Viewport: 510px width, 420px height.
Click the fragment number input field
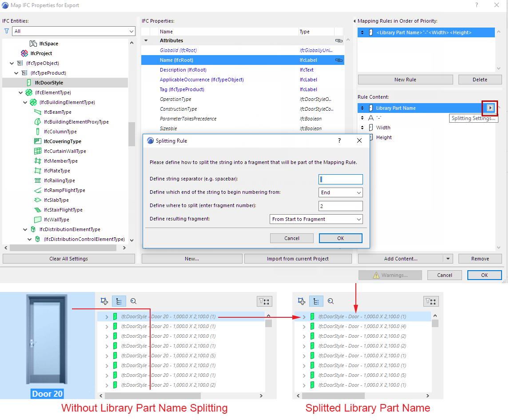click(x=341, y=206)
